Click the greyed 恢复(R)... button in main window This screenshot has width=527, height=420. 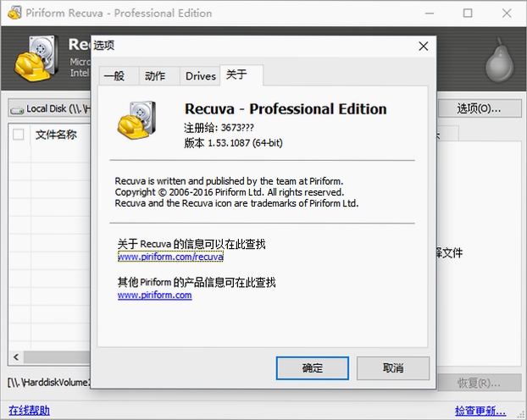coord(479,383)
